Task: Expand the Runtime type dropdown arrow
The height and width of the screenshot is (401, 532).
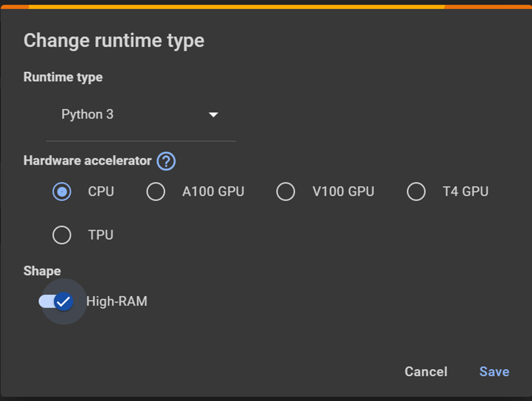Action: 213,115
